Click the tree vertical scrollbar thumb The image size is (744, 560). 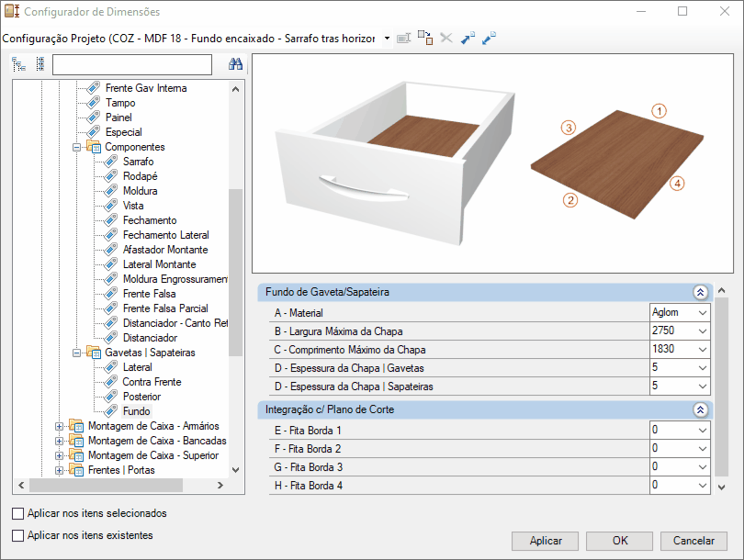pyautogui.click(x=235, y=272)
